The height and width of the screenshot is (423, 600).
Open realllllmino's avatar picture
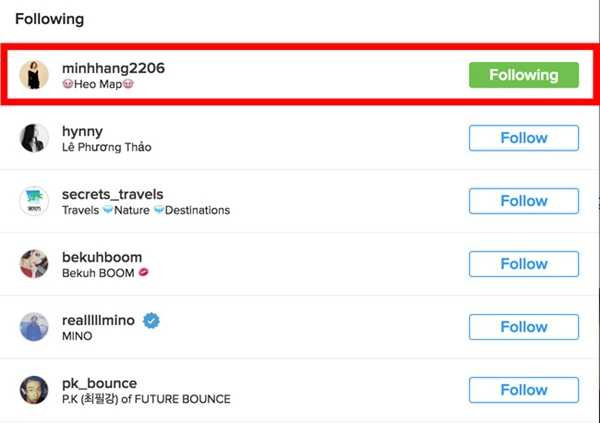[34, 327]
